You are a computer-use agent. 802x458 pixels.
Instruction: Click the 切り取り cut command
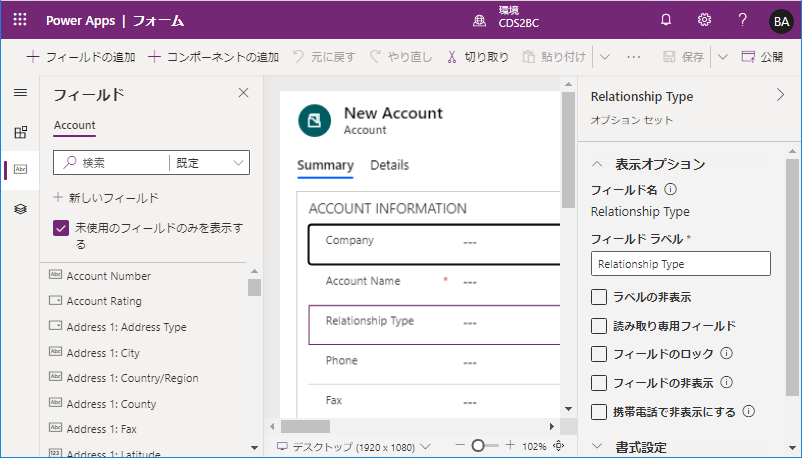(477, 57)
